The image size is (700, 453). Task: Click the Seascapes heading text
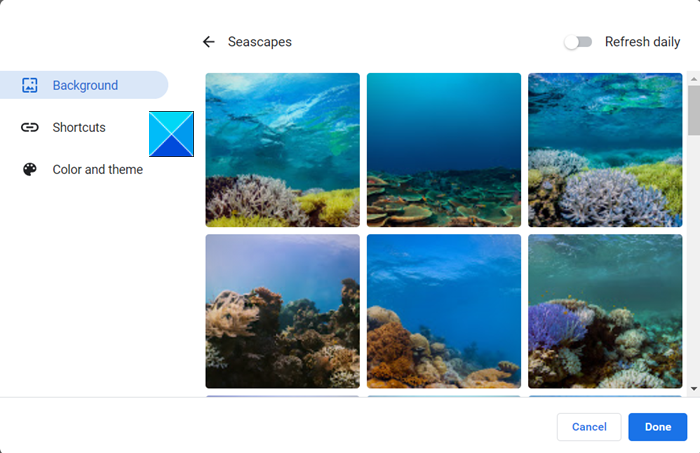(x=260, y=42)
